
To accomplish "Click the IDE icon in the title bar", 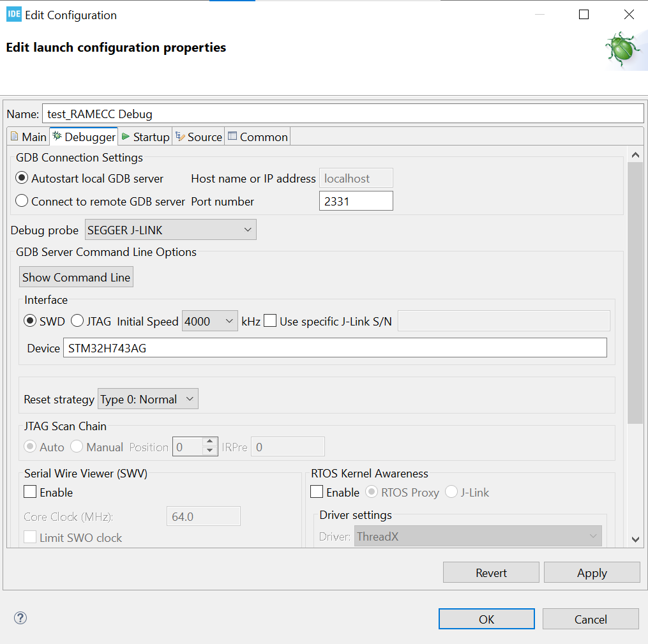I will [x=13, y=13].
